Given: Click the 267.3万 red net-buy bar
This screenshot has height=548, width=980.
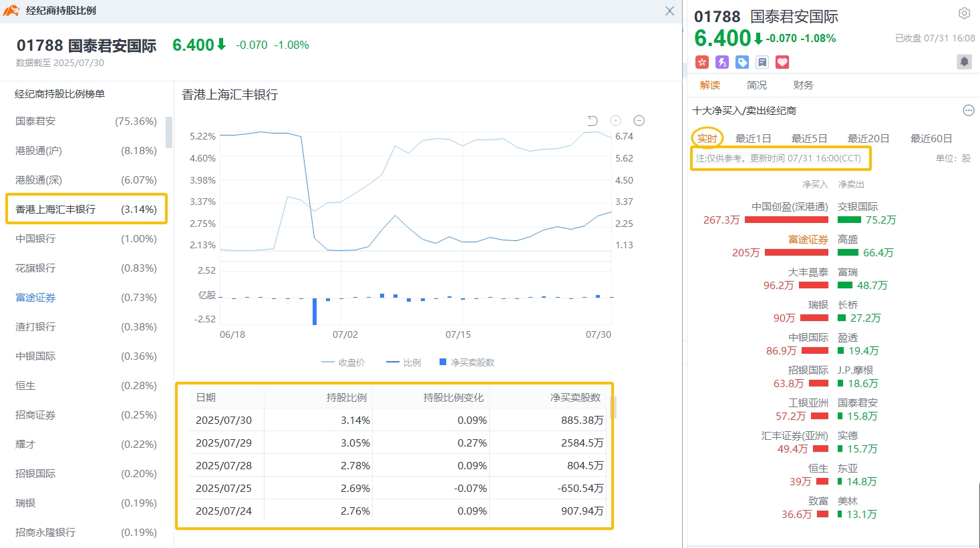Looking at the screenshot, I should [786, 220].
